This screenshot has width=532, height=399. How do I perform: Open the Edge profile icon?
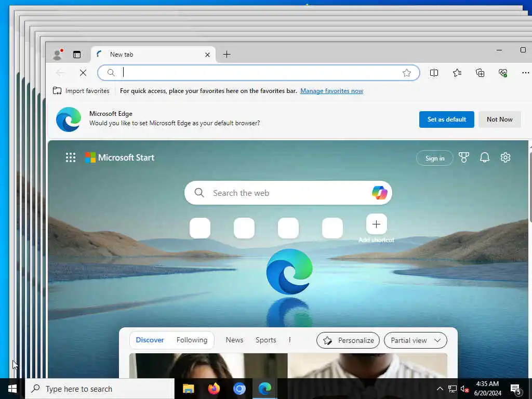[58, 55]
